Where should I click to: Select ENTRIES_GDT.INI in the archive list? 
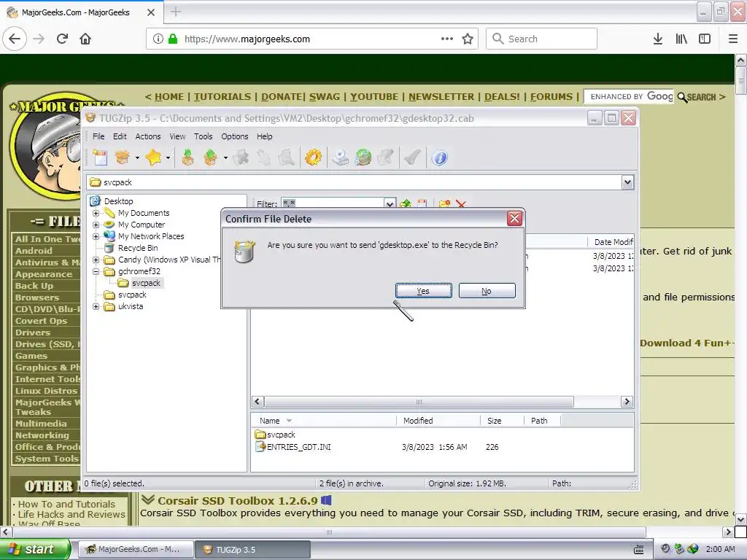click(298, 447)
